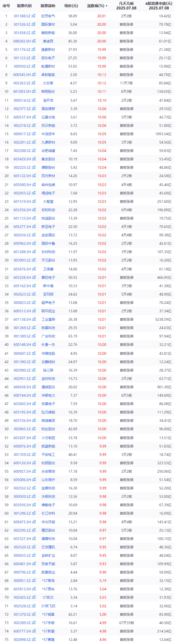This screenshot has width=174, height=644.
Task: Open stock code link 605500.SH
Action: pyautogui.click(x=22, y=185)
